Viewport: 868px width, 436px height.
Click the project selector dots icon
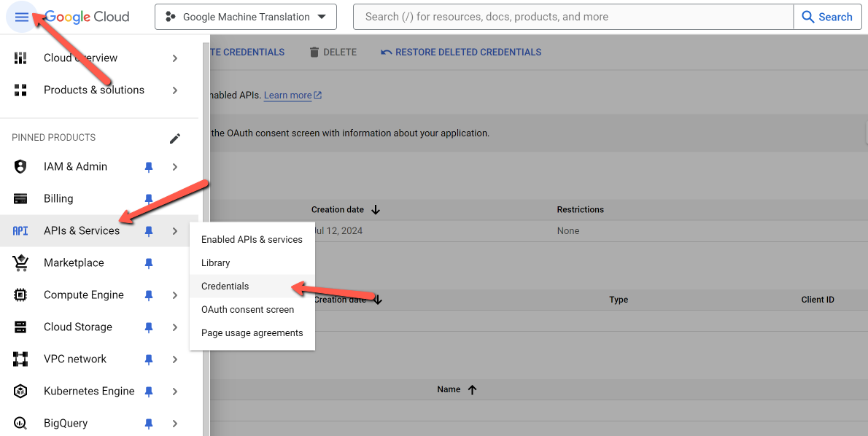click(171, 17)
